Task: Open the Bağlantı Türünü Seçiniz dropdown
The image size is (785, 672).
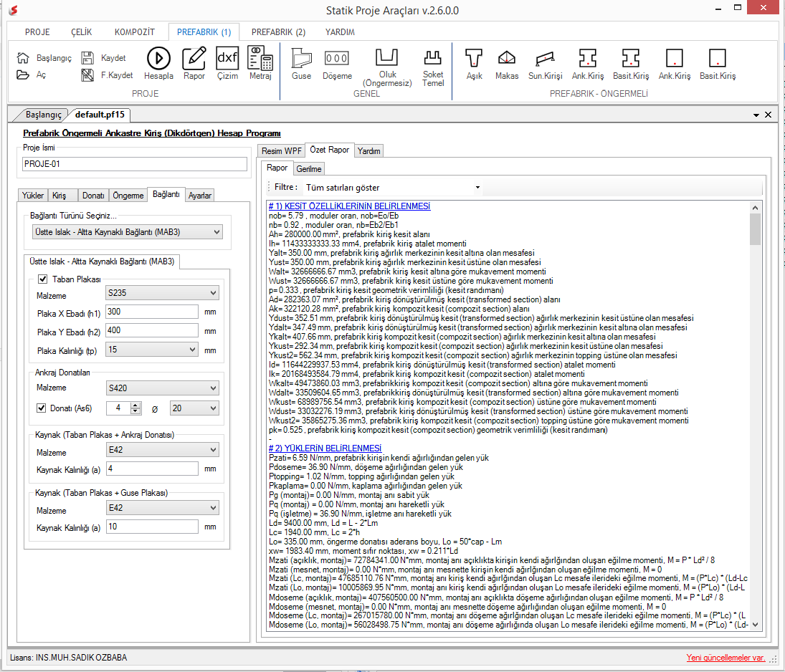Action: tap(127, 232)
